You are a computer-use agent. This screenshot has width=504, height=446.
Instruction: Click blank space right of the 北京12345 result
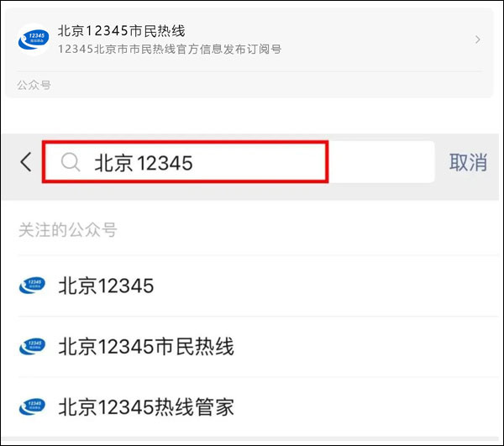(x=336, y=286)
